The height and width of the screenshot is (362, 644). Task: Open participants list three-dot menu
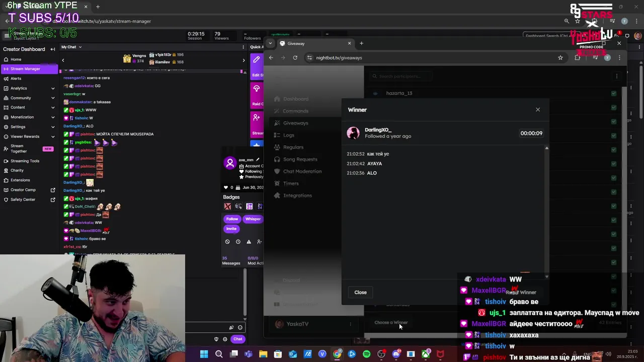point(617,76)
